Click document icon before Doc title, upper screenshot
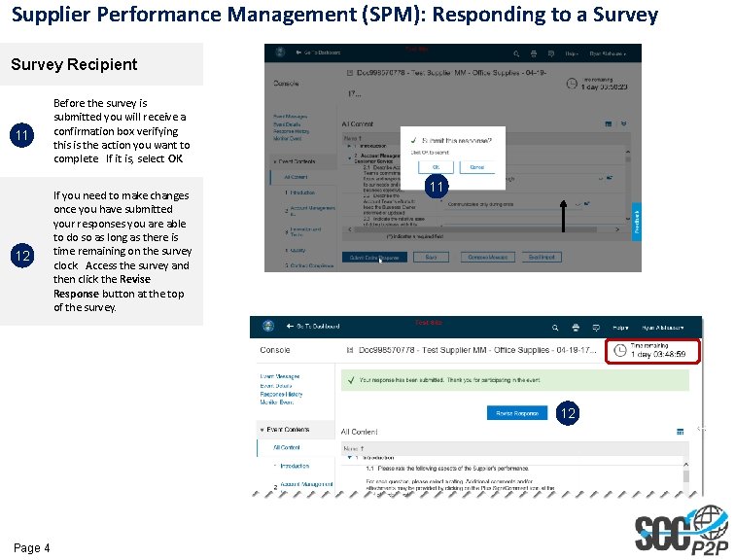 point(349,73)
